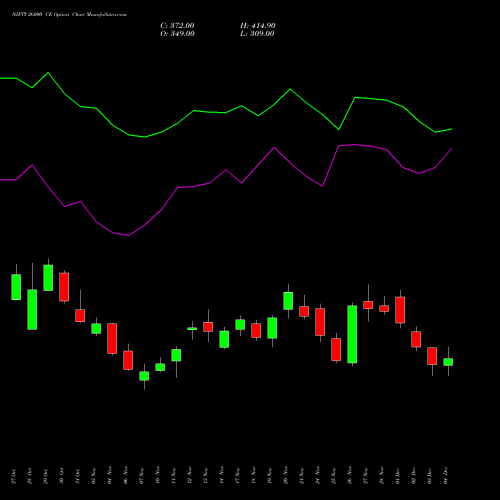Click the 26 Nov date label
The width and height of the screenshot is (500, 500).
point(350,476)
